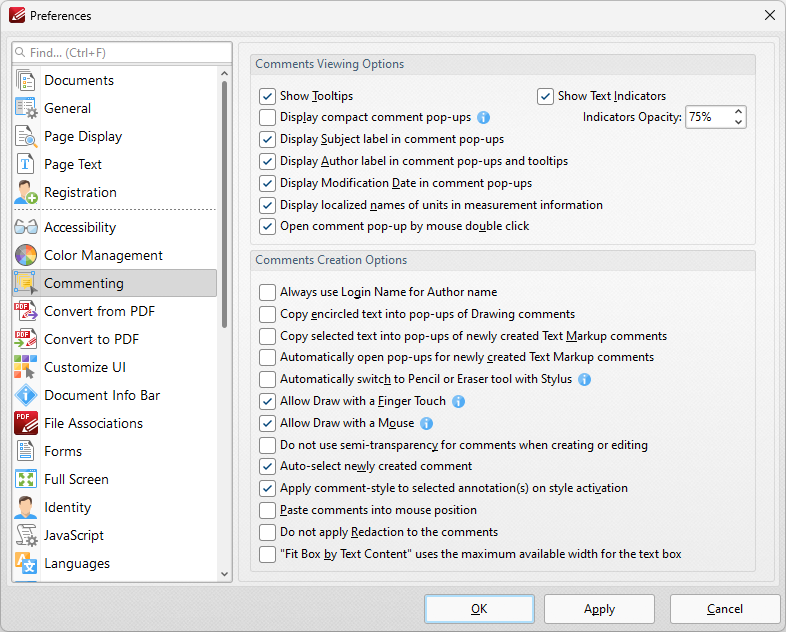Click info icon beside Finger Touch option

[x=458, y=401]
